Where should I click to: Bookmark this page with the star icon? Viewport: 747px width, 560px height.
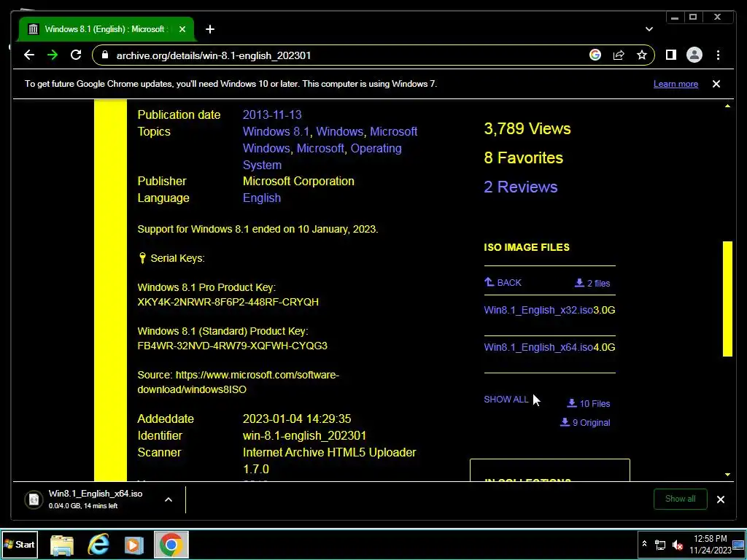(x=642, y=55)
